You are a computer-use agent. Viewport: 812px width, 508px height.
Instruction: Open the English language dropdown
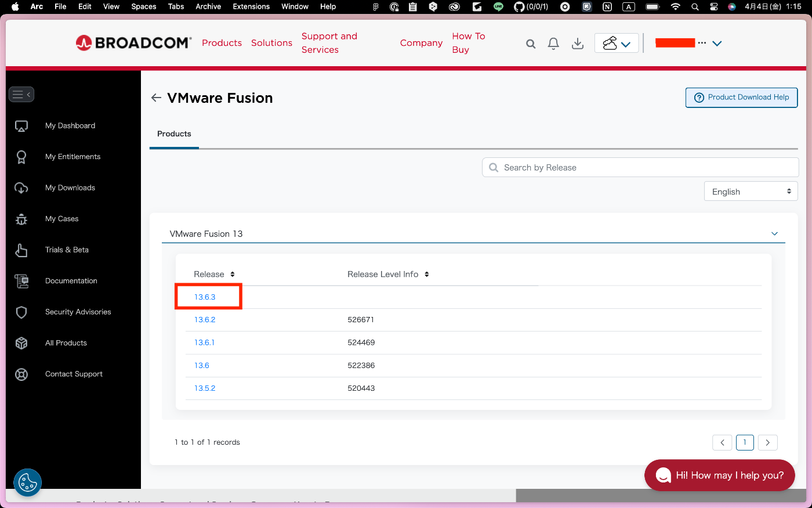pos(751,192)
